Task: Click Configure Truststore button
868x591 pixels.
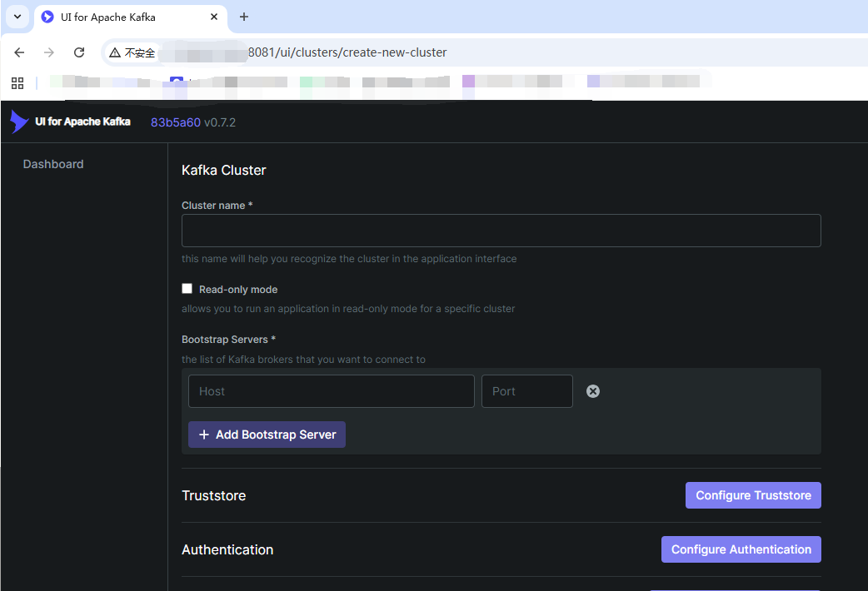Action: 753,495
